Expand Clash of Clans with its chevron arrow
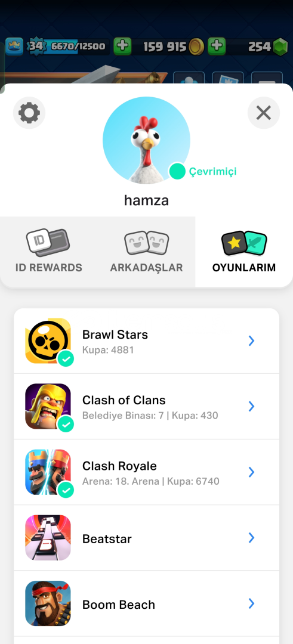 251,406
